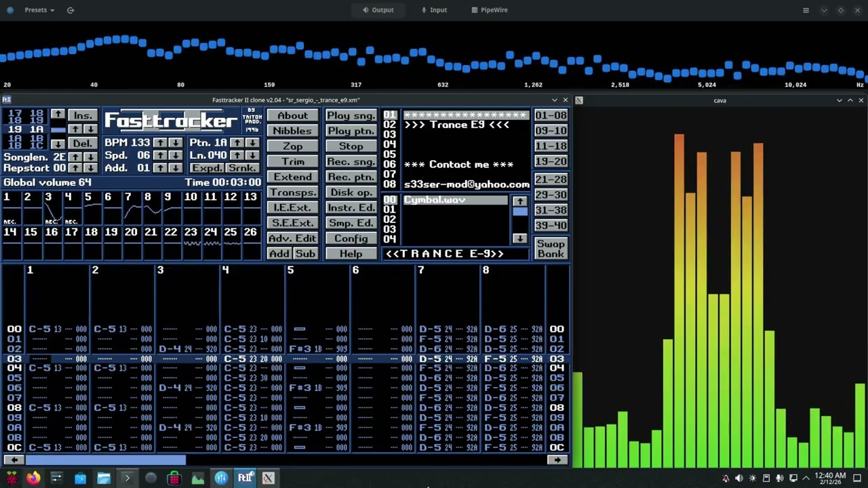
Task: Click the Trim button
Action: [x=293, y=161]
